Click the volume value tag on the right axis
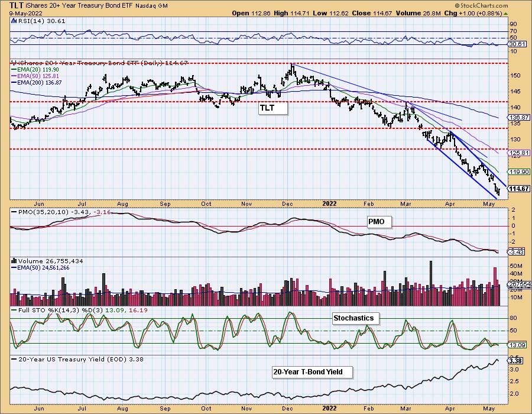Screen dimensions: 532x414 (520, 284)
